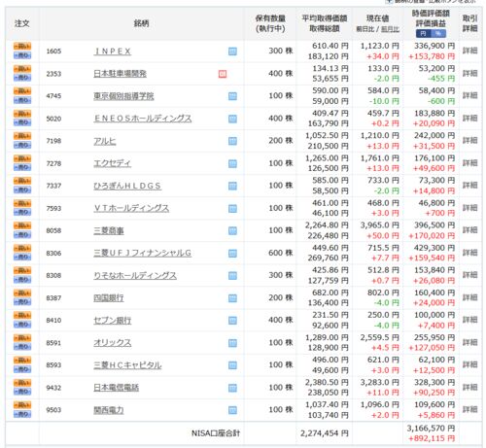This screenshot has width=486, height=448.
Task: Open the ENEOSホールディングス stock link
Action: click(143, 119)
